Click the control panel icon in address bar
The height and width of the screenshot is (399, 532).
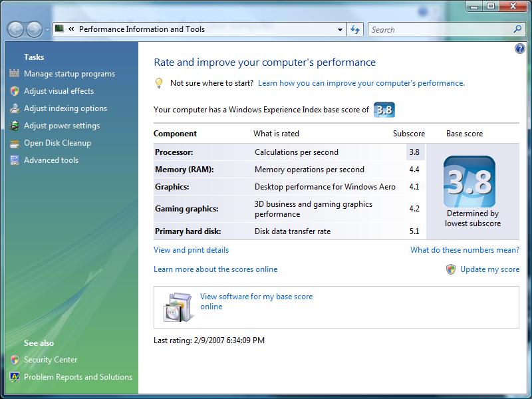point(59,29)
